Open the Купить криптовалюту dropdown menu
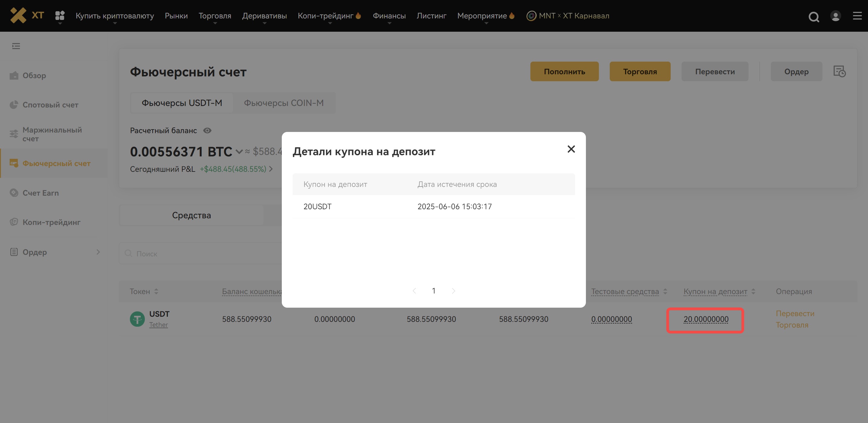Screen dimensions: 868x423 coord(115,16)
